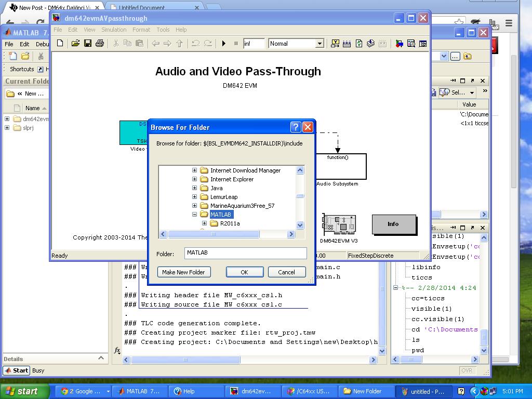532x399 pixels.
Task: Open the Tools menu in Simulink
Action: (x=163, y=30)
